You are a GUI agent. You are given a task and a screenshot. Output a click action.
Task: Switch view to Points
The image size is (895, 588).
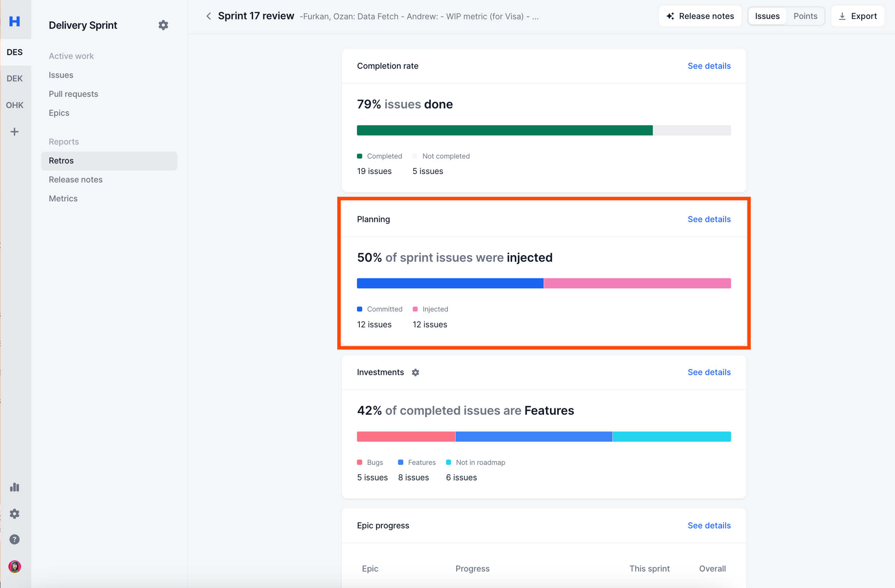point(805,16)
